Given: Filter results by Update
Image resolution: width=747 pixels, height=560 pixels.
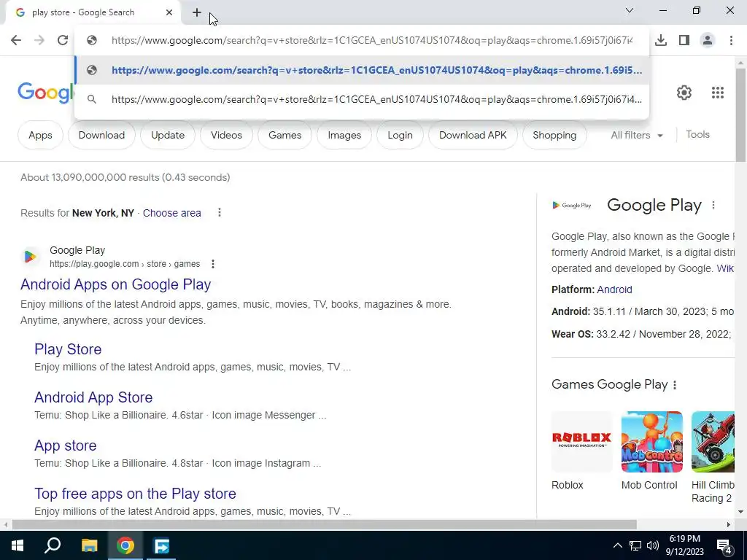Looking at the screenshot, I should click(168, 135).
